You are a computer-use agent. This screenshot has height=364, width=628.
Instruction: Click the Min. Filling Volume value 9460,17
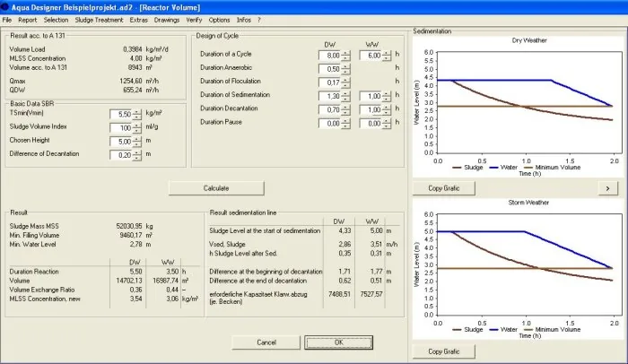click(131, 235)
